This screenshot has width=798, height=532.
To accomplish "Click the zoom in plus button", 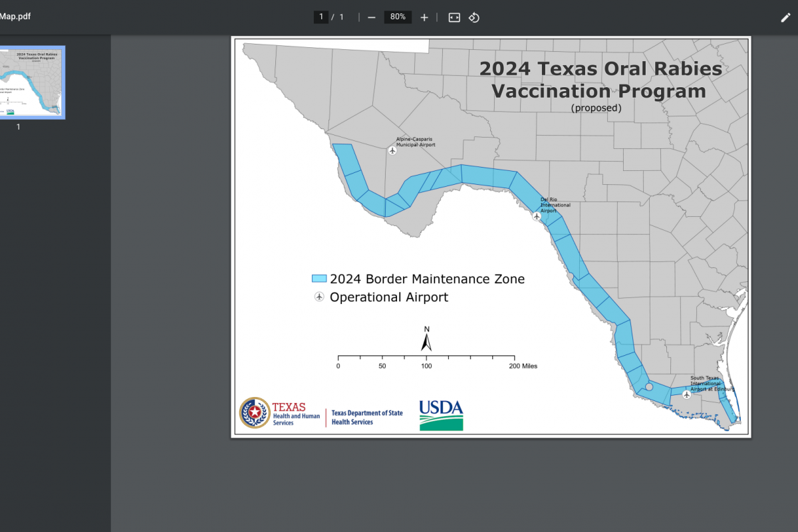I will [424, 17].
